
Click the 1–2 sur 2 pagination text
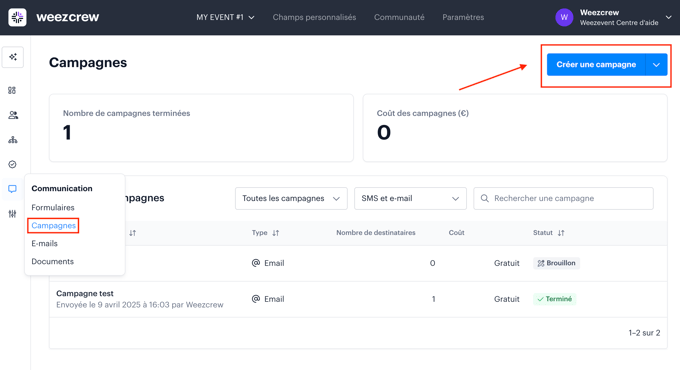pos(644,333)
